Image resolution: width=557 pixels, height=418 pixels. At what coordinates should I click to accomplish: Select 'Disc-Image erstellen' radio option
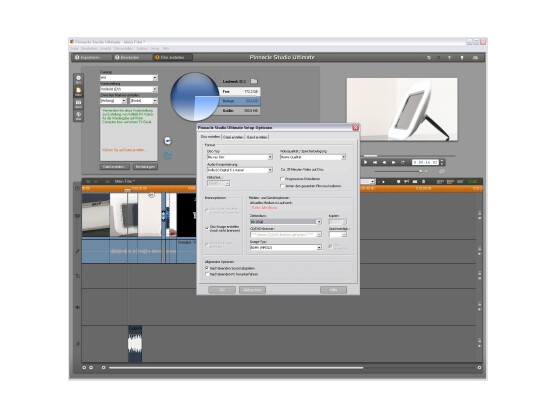pos(207,228)
